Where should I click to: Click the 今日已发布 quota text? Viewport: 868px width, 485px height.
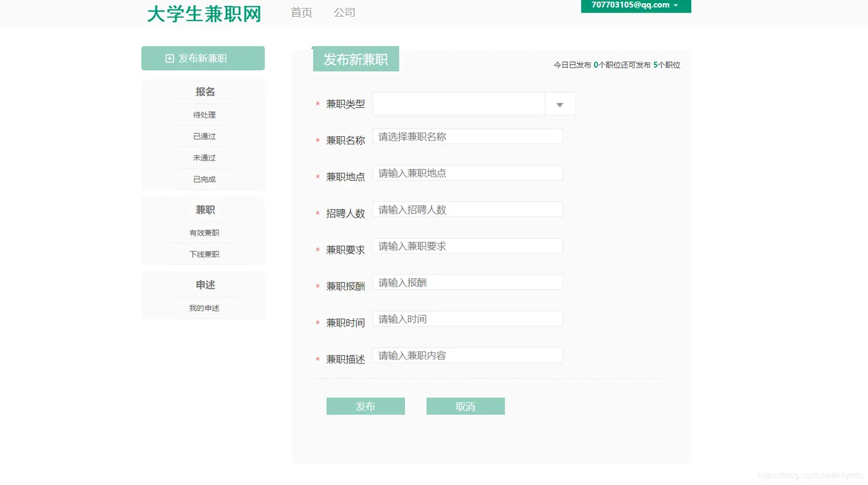click(617, 65)
